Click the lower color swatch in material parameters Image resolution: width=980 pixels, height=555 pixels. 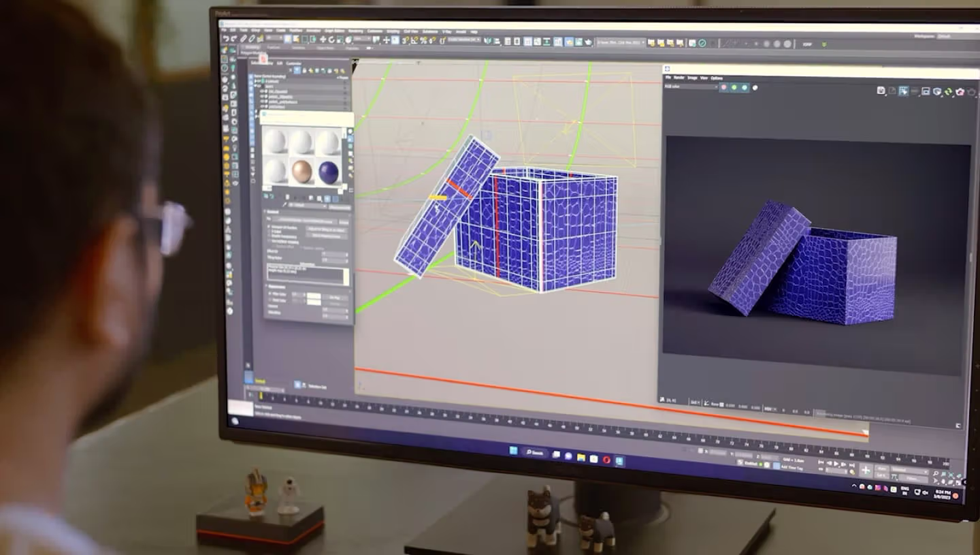(x=314, y=302)
